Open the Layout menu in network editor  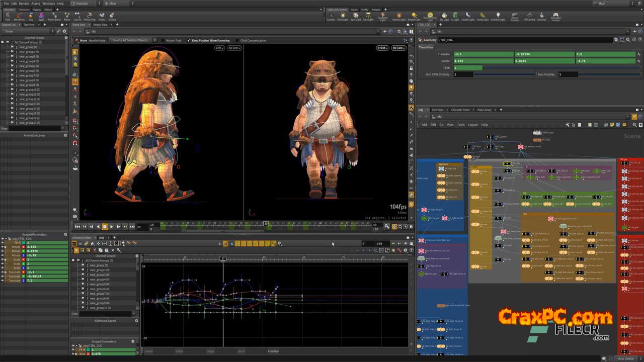pyautogui.click(x=473, y=125)
